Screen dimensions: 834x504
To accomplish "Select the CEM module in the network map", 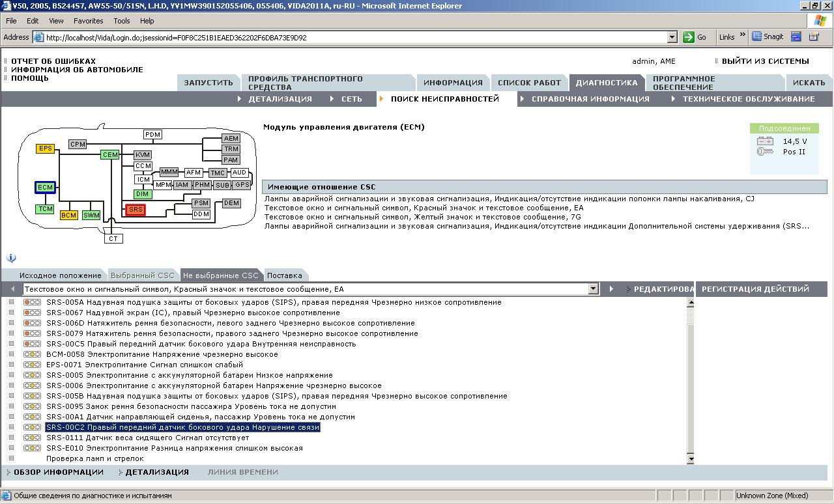I will click(109, 154).
